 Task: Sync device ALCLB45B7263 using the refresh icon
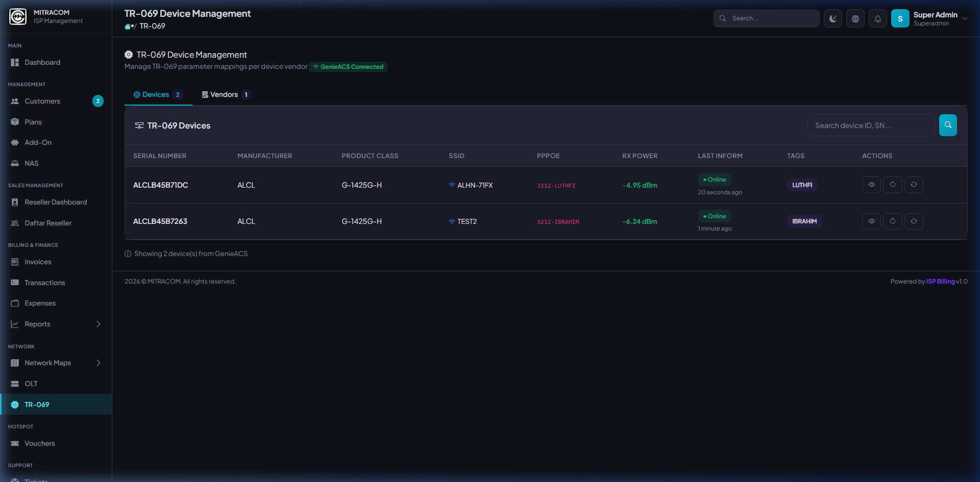point(914,221)
